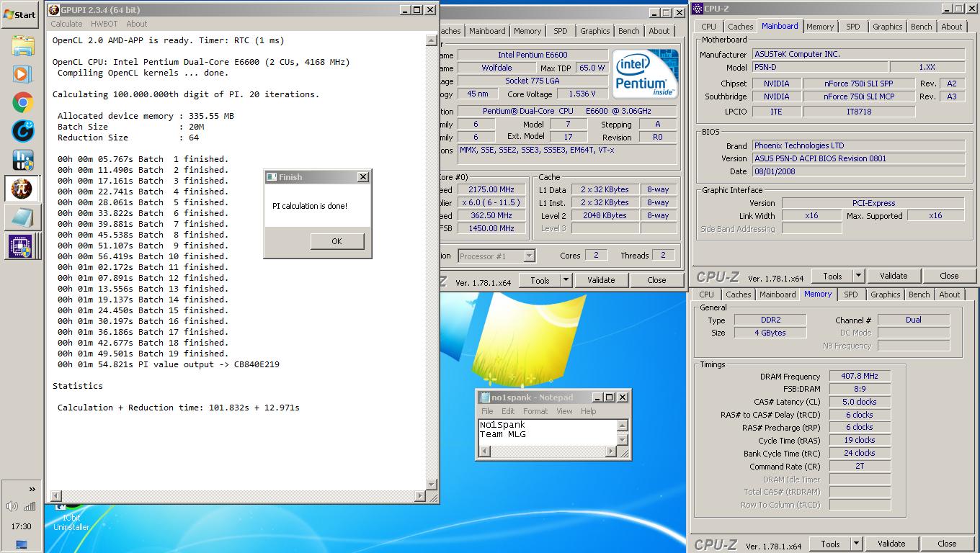This screenshot has height=553, width=980.
Task: Click Notepad horizontal scroll-right arrow
Action: [x=611, y=451]
